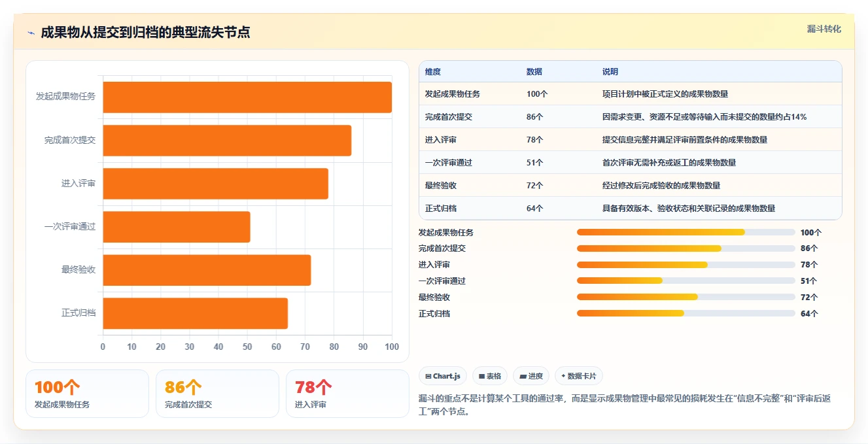Click the 数据卡片 chip
This screenshot has width=868, height=444.
[579, 376]
